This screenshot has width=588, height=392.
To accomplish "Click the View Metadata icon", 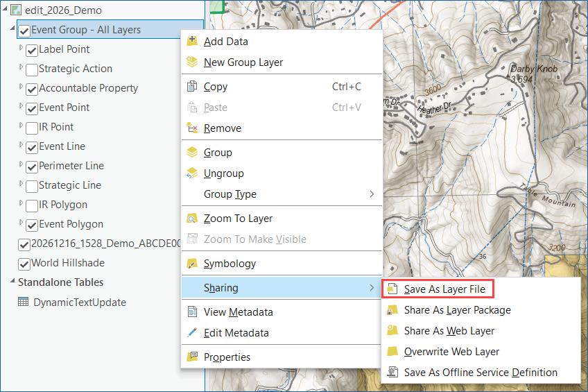I will tap(192, 312).
